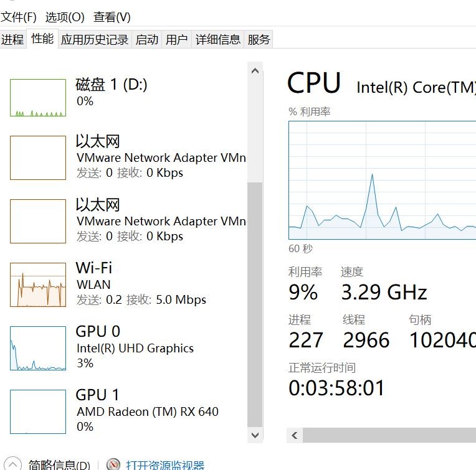Collapse to fewer details with chevron icon
Screen dimensions: 476x470
pyautogui.click(x=15, y=464)
